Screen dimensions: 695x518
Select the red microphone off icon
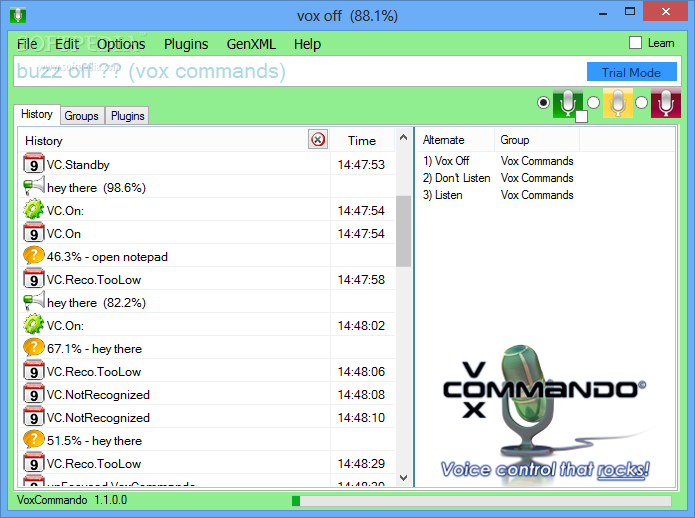pyautogui.click(x=666, y=103)
